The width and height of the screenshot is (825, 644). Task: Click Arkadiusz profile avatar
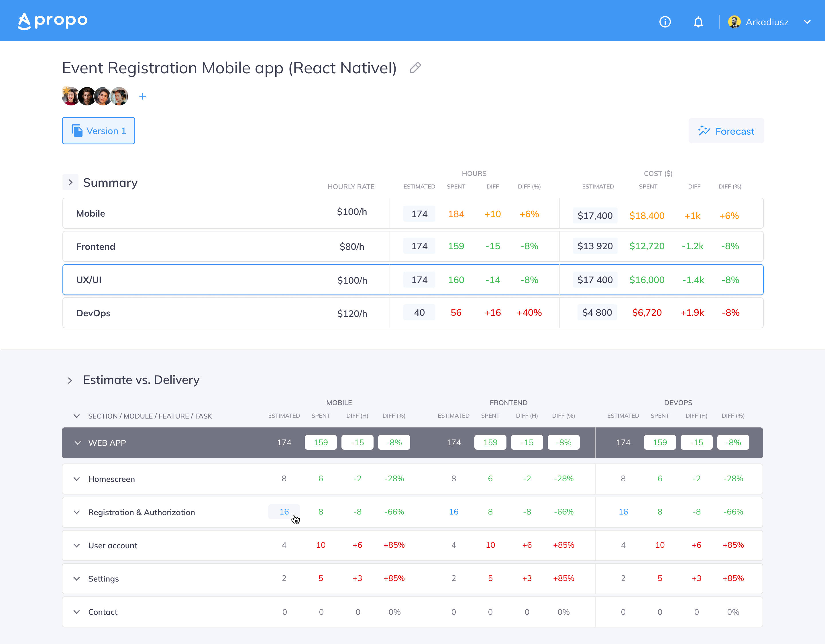pyautogui.click(x=734, y=22)
